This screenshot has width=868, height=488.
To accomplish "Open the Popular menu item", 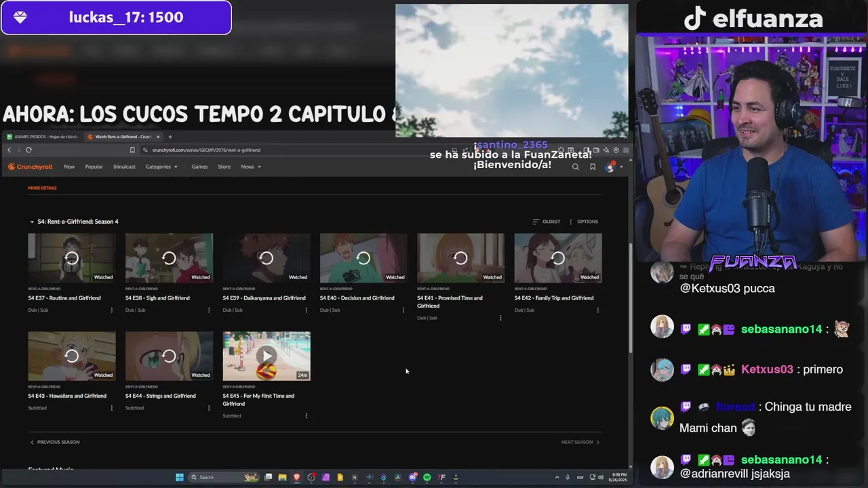I will coord(94,167).
